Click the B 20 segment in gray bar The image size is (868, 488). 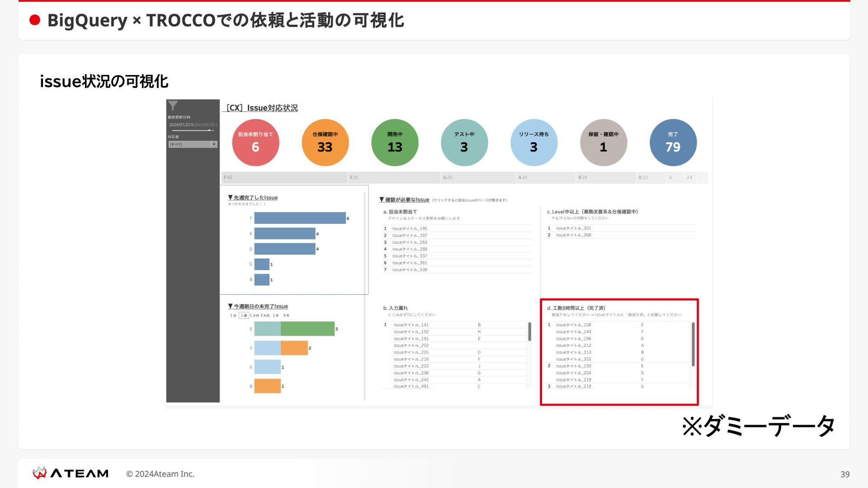[x=606, y=178]
